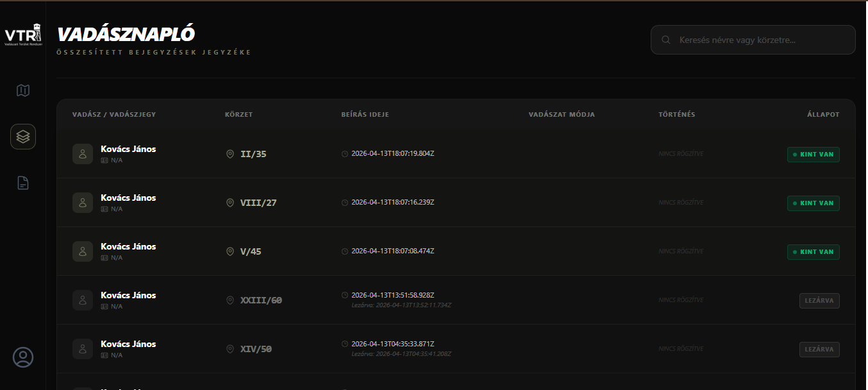
Task: Click hunter avatar in II/35 row
Action: (x=83, y=154)
